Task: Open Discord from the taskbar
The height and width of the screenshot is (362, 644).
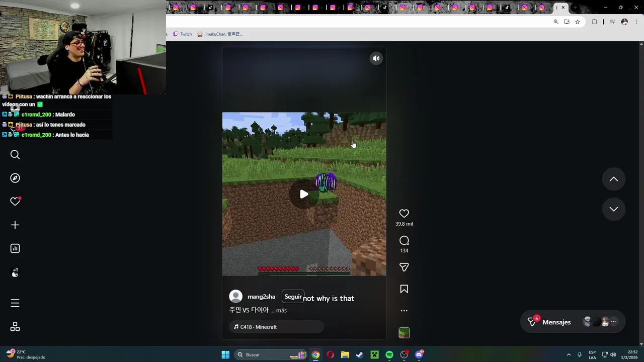Action: 419,354
